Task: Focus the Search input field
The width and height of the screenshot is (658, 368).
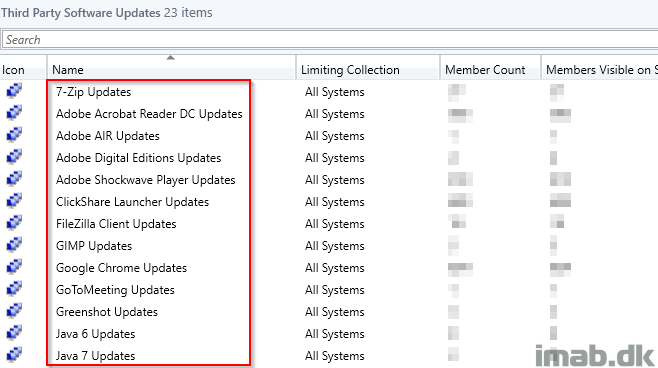Action: [330, 40]
